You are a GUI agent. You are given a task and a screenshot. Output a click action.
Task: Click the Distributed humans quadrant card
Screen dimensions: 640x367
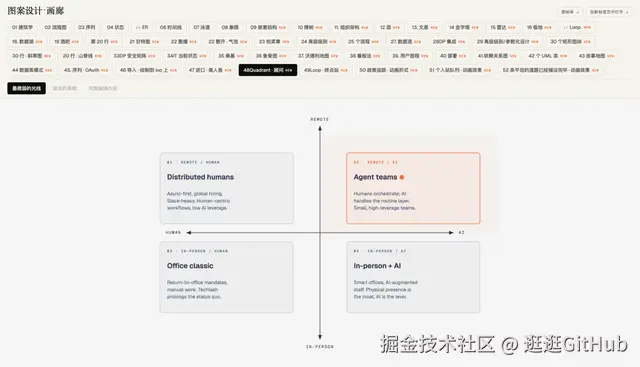click(x=227, y=188)
